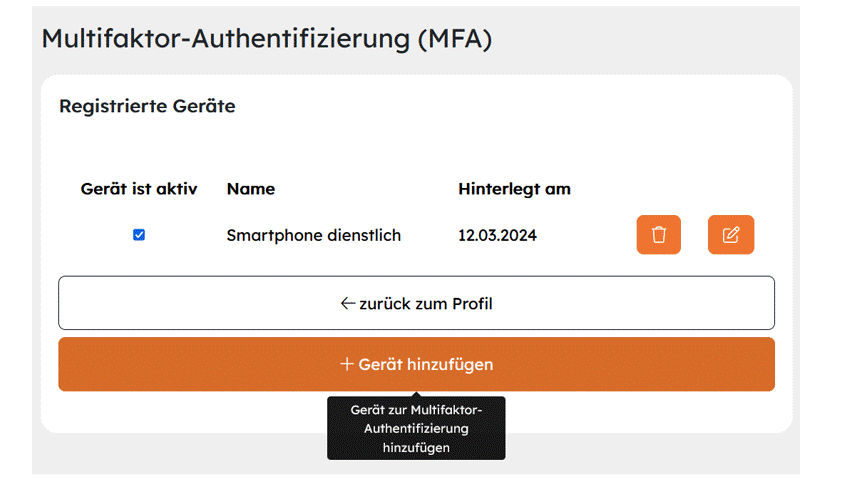Uncheck the Gerät ist aktiv checkbox
853x480 pixels.
pos(139,235)
